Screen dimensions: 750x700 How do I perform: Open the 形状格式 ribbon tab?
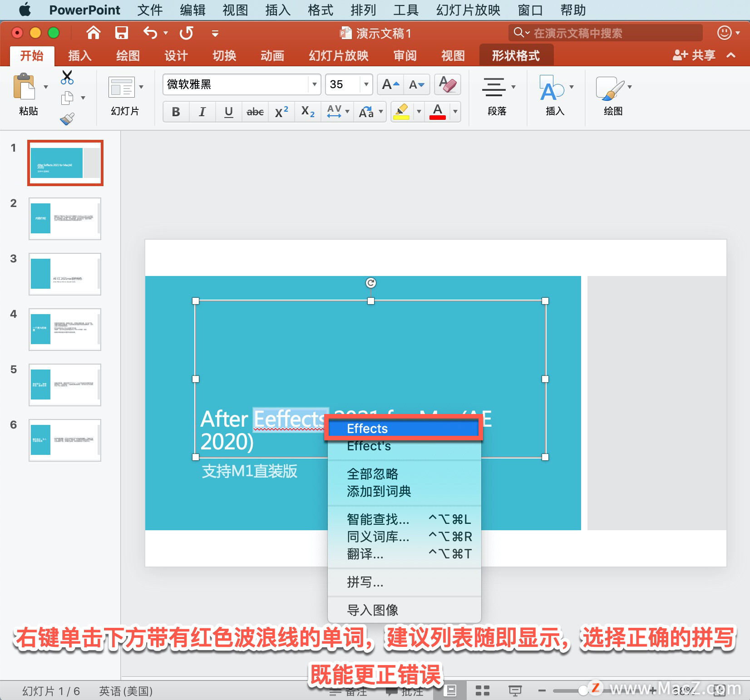[516, 56]
